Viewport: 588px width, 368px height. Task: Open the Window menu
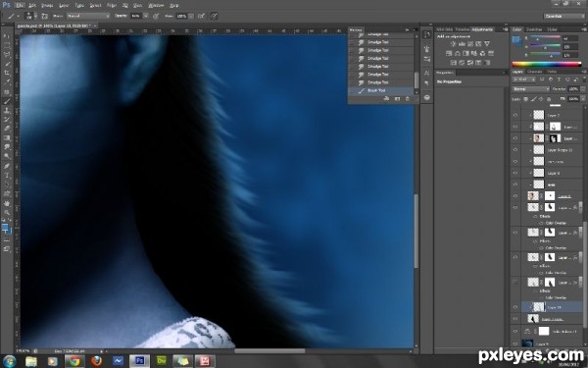[x=156, y=5]
